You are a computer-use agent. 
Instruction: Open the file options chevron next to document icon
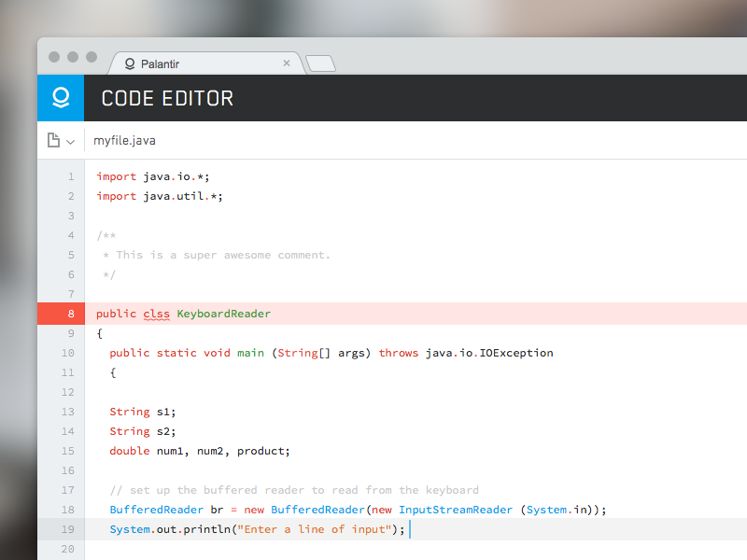tap(68, 140)
